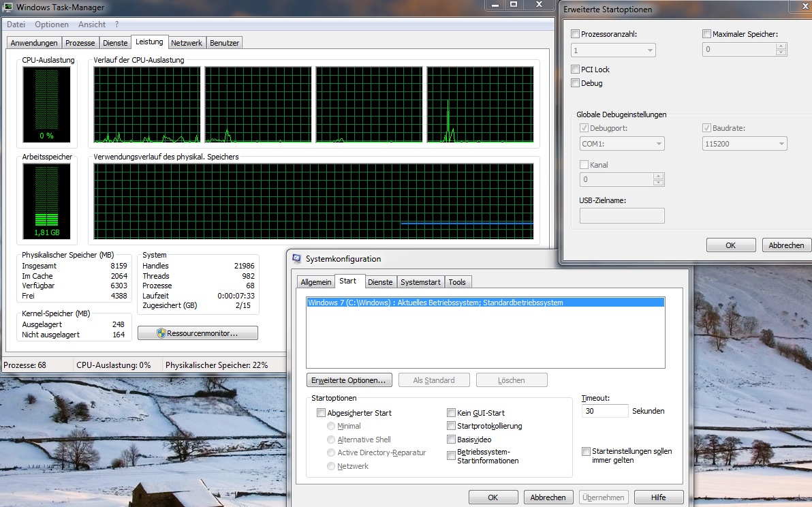Image resolution: width=812 pixels, height=507 pixels.
Task: Click Hilfe in Systemkonfiguration
Action: click(x=659, y=497)
